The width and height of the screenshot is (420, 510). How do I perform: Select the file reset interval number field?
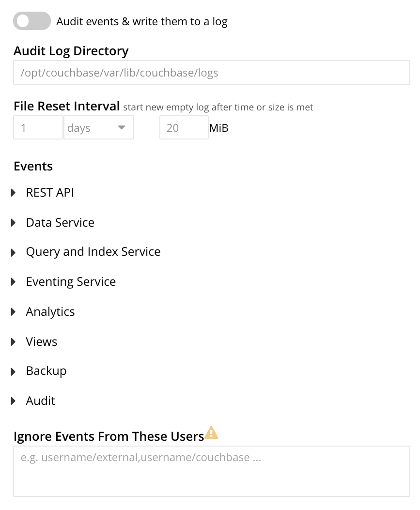click(38, 127)
